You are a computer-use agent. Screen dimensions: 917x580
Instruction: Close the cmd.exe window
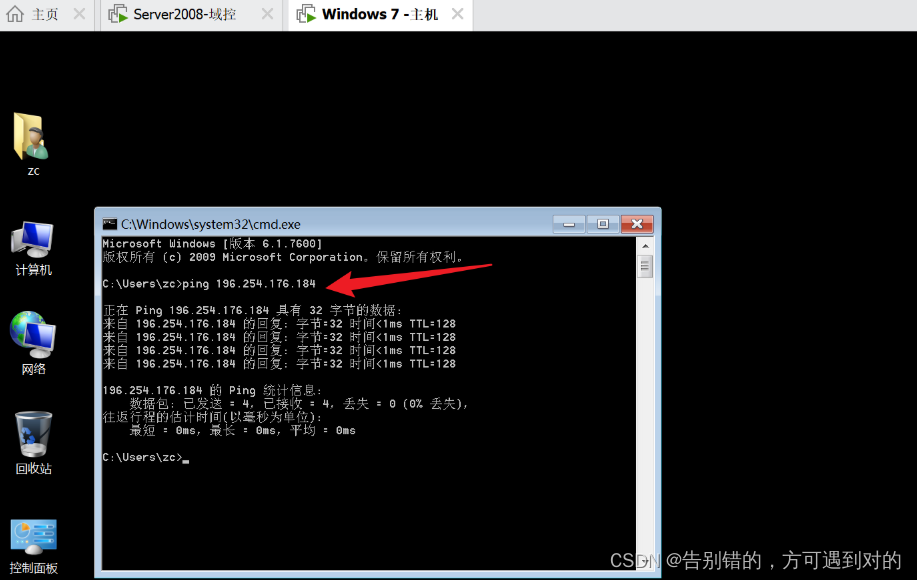tap(637, 224)
